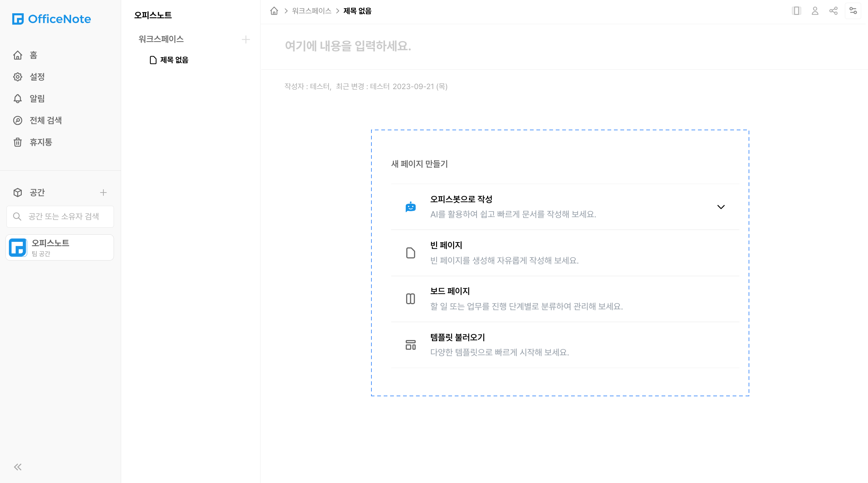Click the 공간 또는 소유자 검색 field
The width and height of the screenshot is (868, 483).
(64, 216)
